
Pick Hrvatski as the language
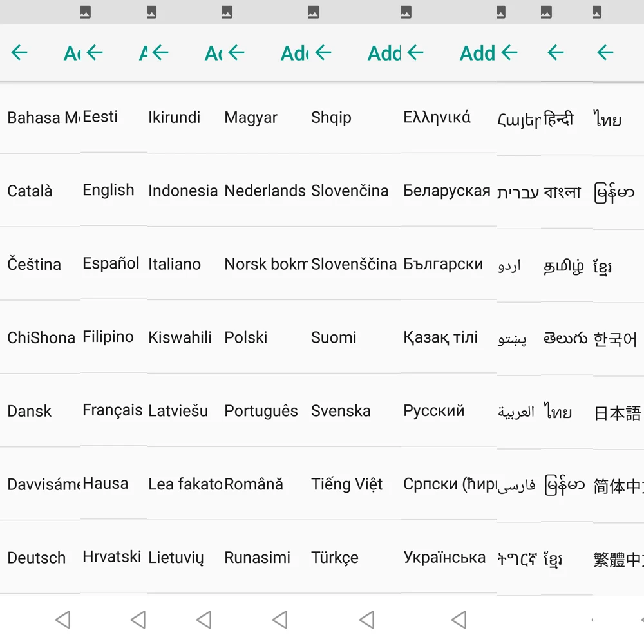click(x=111, y=557)
